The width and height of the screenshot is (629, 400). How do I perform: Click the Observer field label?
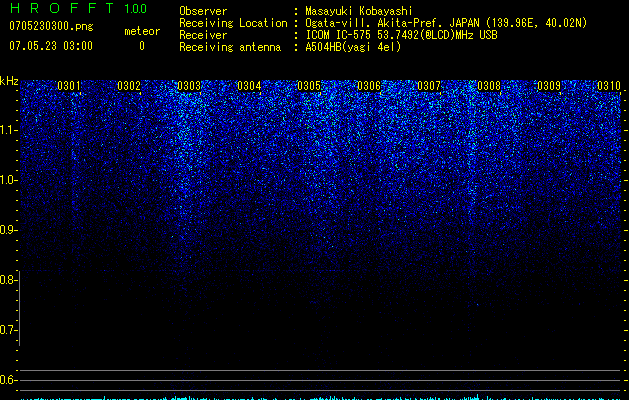(x=203, y=11)
